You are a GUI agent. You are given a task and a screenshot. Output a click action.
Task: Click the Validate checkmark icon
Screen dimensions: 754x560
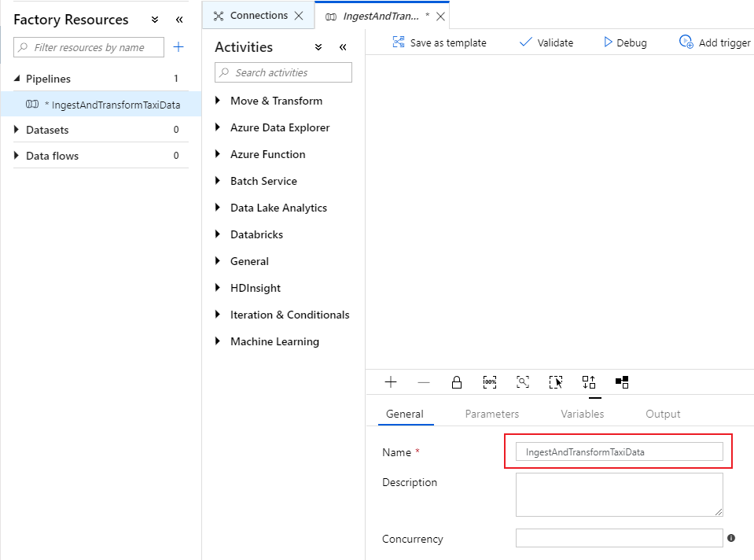[525, 42]
